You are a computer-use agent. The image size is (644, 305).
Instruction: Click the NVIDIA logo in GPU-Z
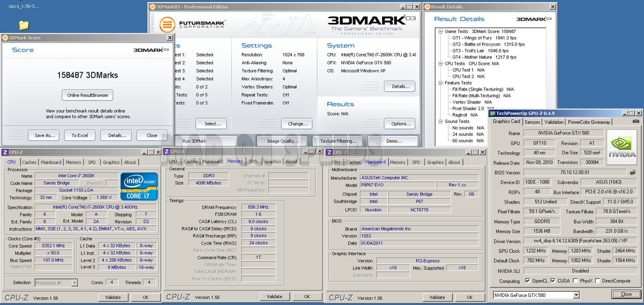point(622,147)
